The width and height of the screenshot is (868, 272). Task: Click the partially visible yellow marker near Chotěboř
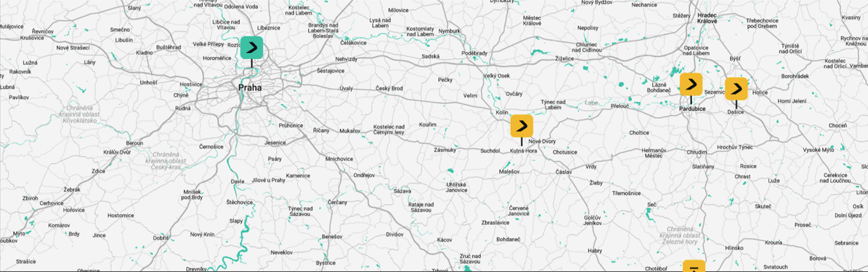pos(693,266)
